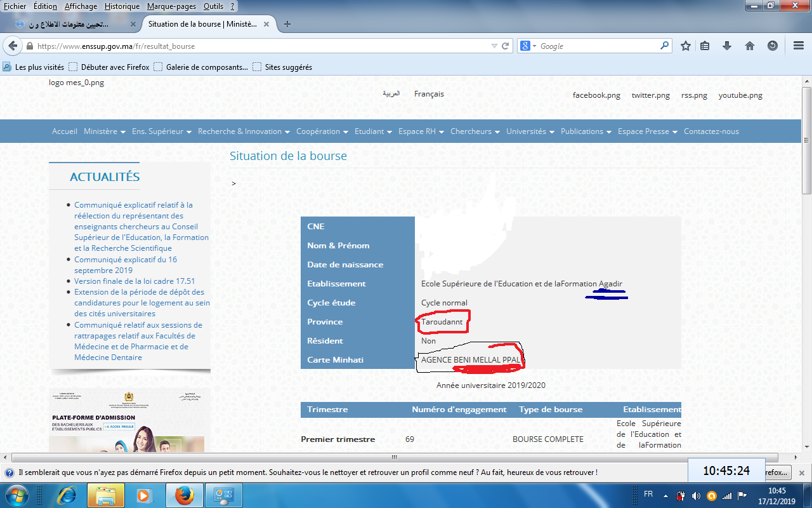Viewport: 812px width, 508px height.
Task: Expand the Ministère dropdown menu
Action: (x=105, y=131)
